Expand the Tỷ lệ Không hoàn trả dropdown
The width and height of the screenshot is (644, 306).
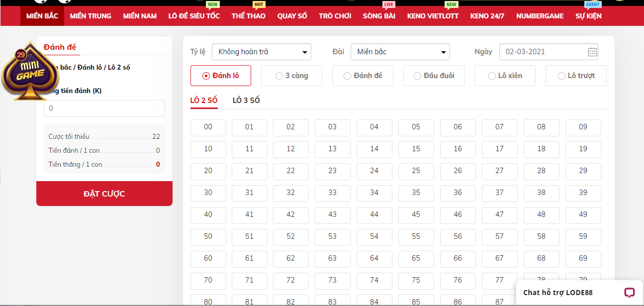point(261,52)
